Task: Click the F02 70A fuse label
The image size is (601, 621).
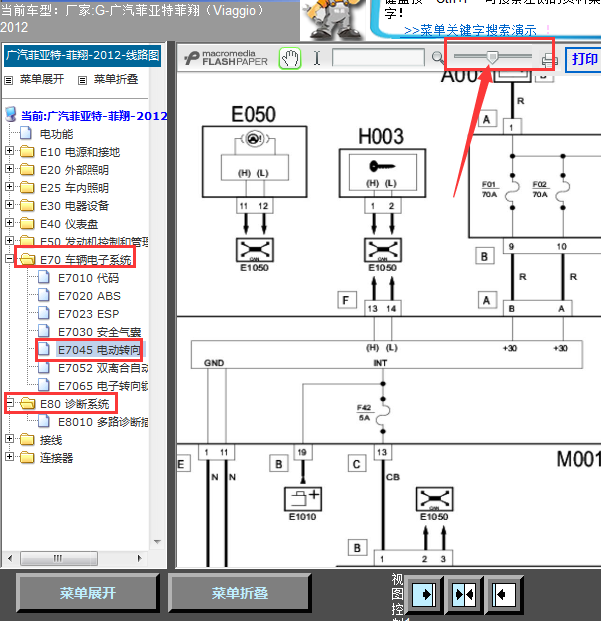Action: (x=540, y=189)
